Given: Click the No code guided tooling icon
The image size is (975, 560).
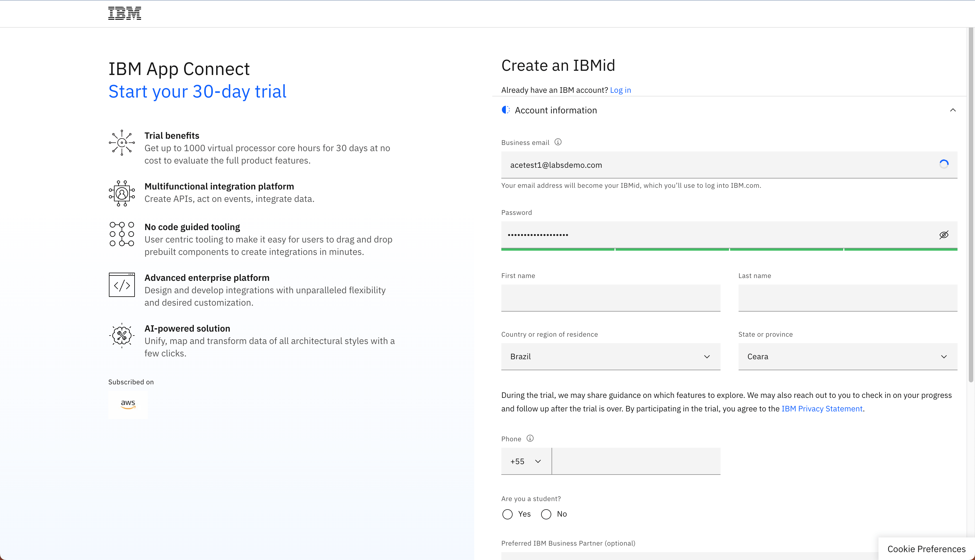Looking at the screenshot, I should [x=122, y=234].
